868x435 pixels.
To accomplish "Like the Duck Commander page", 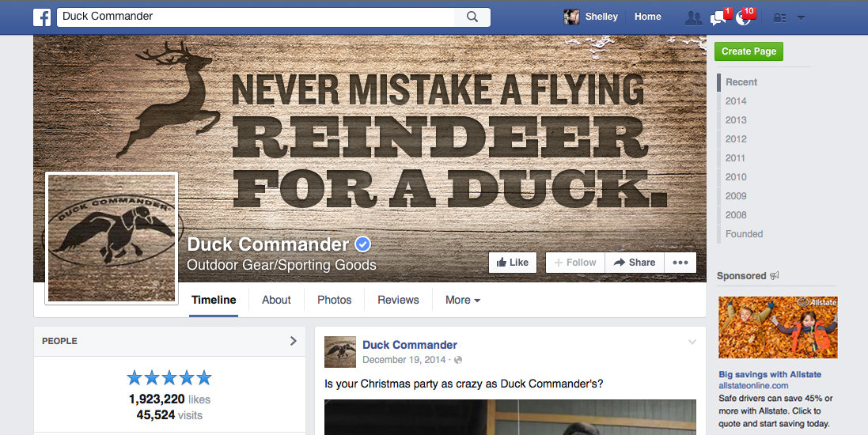I will [513, 263].
